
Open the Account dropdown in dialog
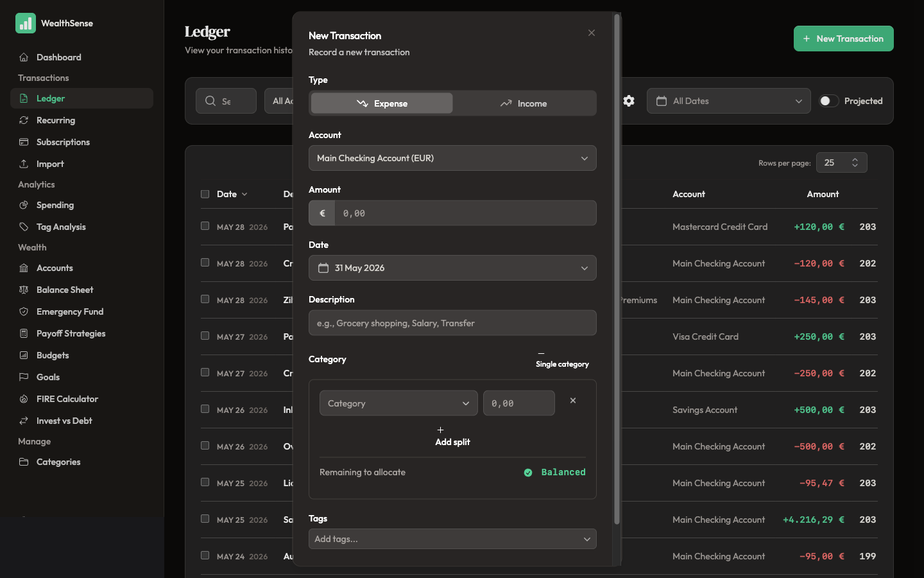(452, 158)
